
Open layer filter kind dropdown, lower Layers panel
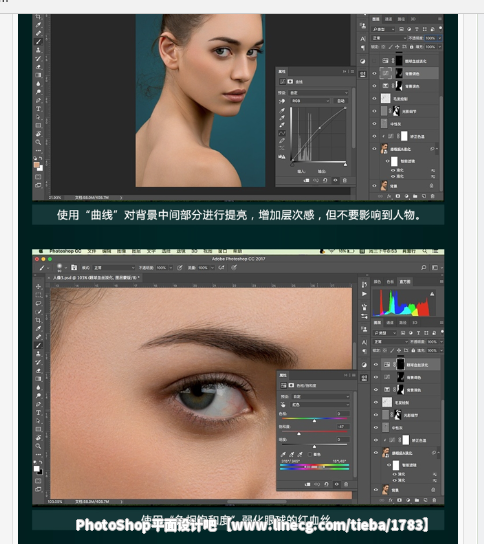384,333
